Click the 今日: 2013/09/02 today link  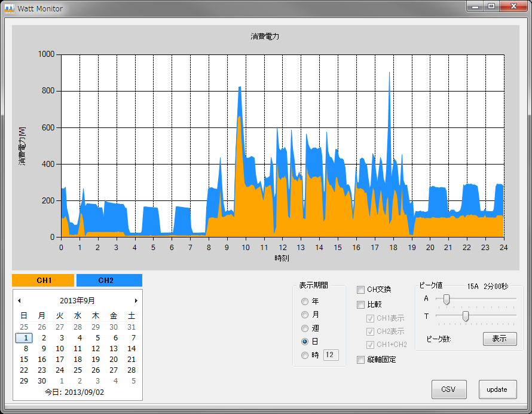pyautogui.click(x=74, y=392)
